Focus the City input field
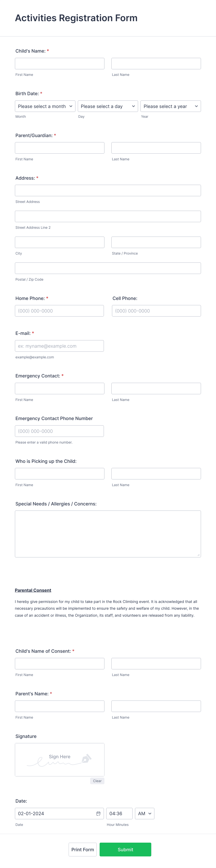The height and width of the screenshot is (868, 216). point(59,242)
